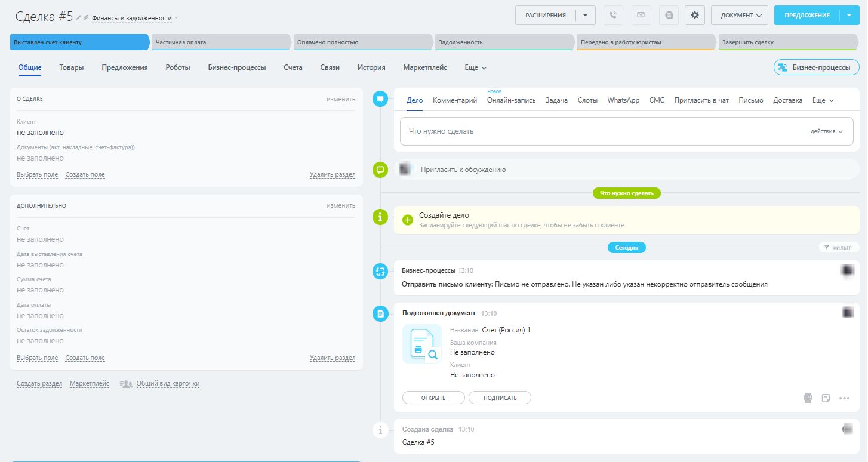Click the copy link icon beside deal title
The height and width of the screenshot is (462, 868).
87,18
